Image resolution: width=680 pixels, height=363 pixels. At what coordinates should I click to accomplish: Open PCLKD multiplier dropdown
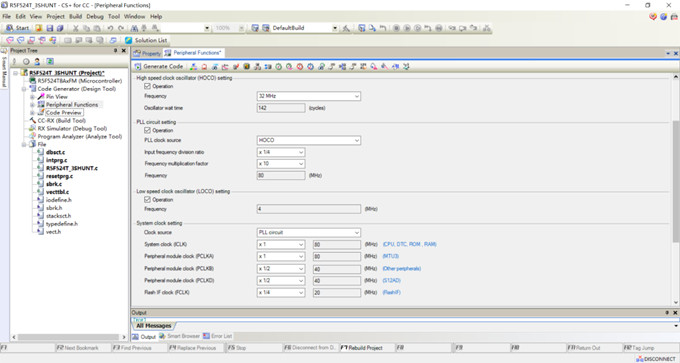tap(281, 281)
